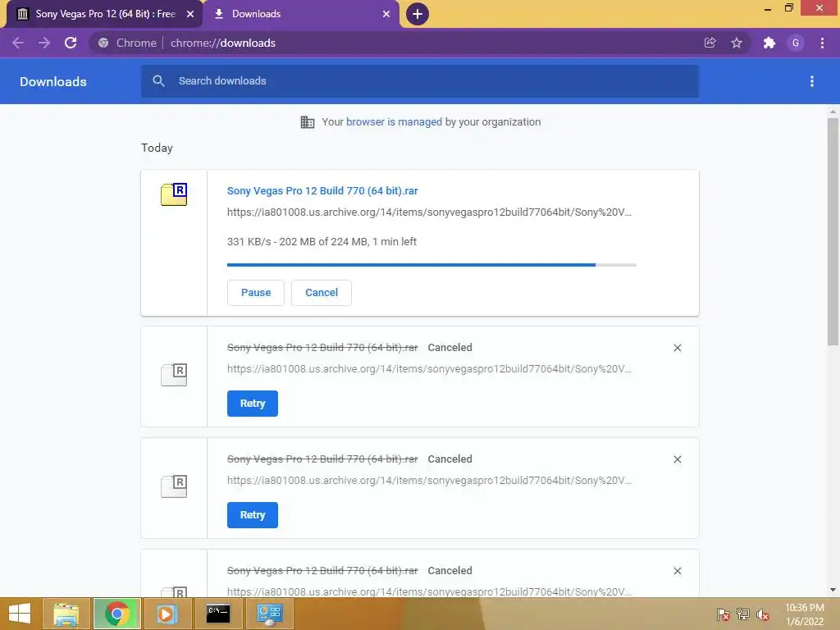The width and height of the screenshot is (840, 630).
Task: Open File Explorer from taskbar
Action: [66, 614]
